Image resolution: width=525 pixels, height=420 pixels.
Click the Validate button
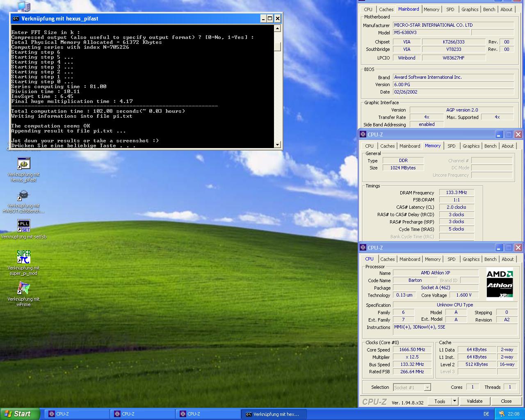[475, 401]
